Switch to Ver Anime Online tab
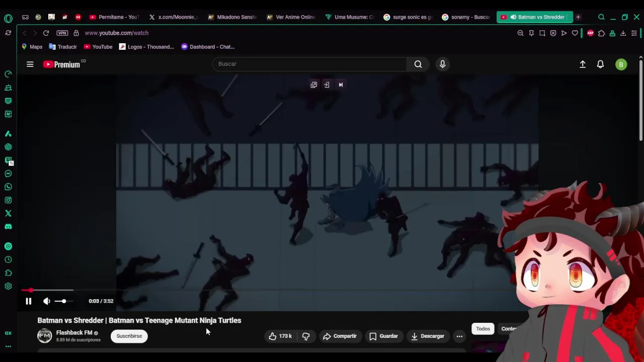Screen dimensions: 644x362 coord(291,17)
